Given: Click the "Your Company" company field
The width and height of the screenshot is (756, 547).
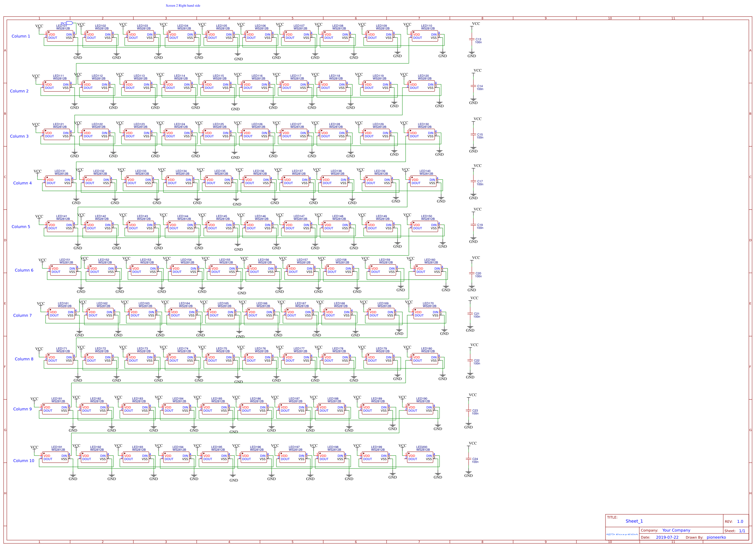Looking at the screenshot, I should pyautogui.click(x=676, y=530).
